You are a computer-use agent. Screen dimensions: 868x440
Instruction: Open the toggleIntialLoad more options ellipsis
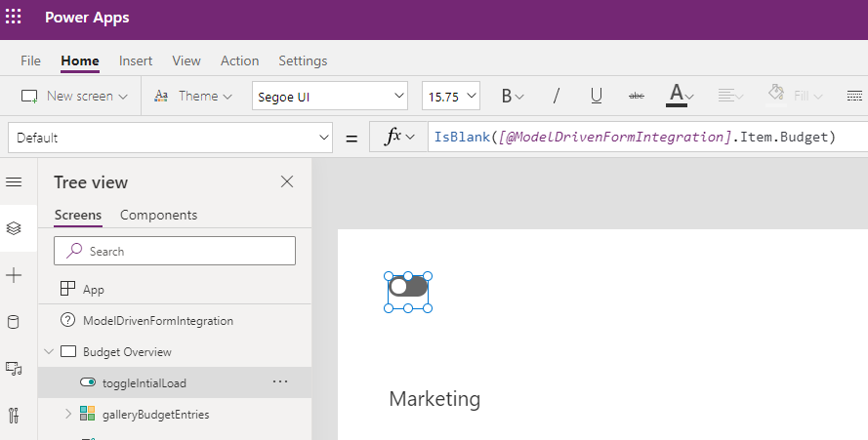point(280,381)
